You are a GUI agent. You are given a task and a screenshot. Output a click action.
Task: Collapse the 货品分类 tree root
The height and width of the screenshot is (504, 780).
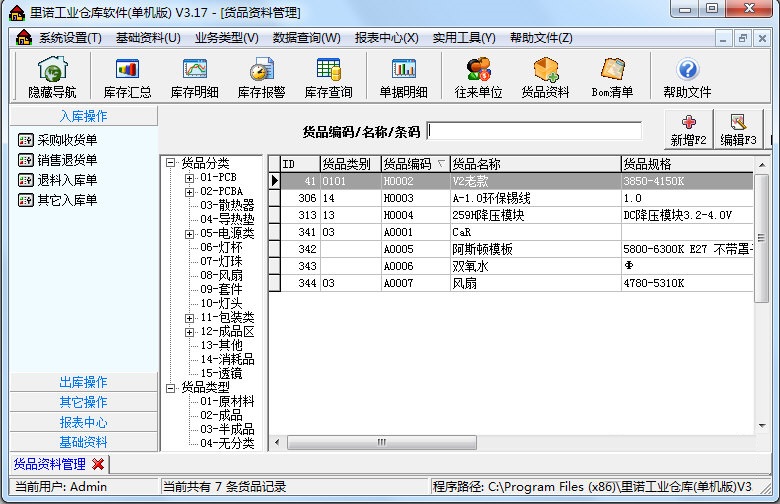pyautogui.click(x=171, y=163)
